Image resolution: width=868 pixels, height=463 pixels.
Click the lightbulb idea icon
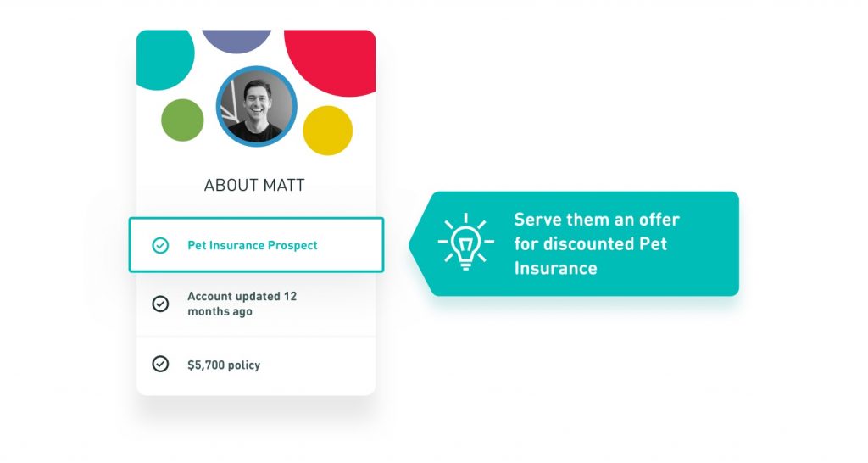[465, 242]
